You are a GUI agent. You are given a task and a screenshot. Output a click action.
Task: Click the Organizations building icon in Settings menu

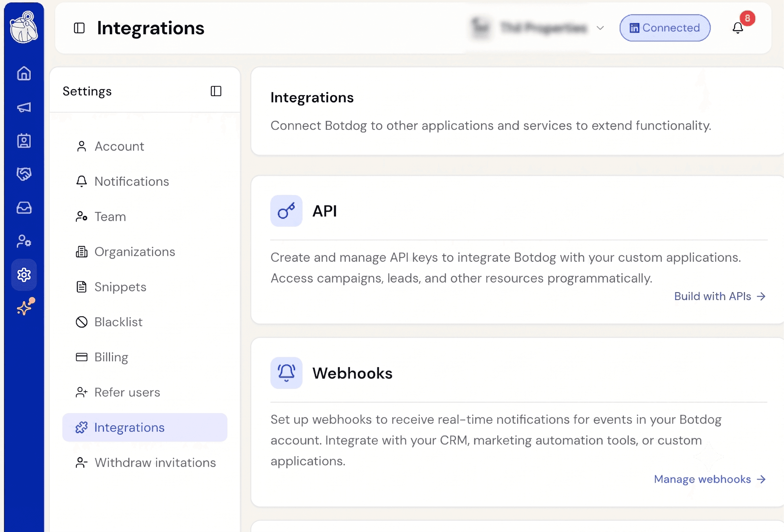click(x=82, y=252)
